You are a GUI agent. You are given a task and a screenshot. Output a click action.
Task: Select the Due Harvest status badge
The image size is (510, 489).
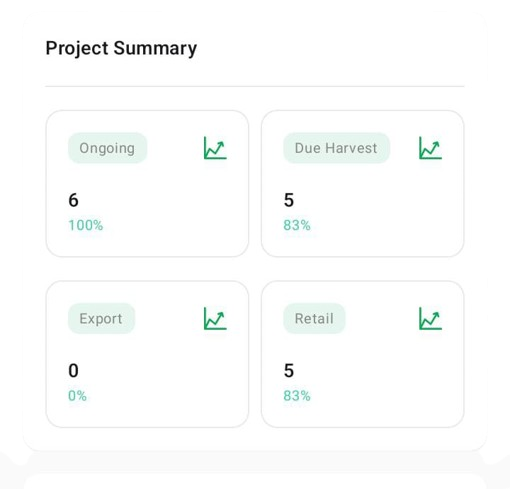(x=336, y=148)
